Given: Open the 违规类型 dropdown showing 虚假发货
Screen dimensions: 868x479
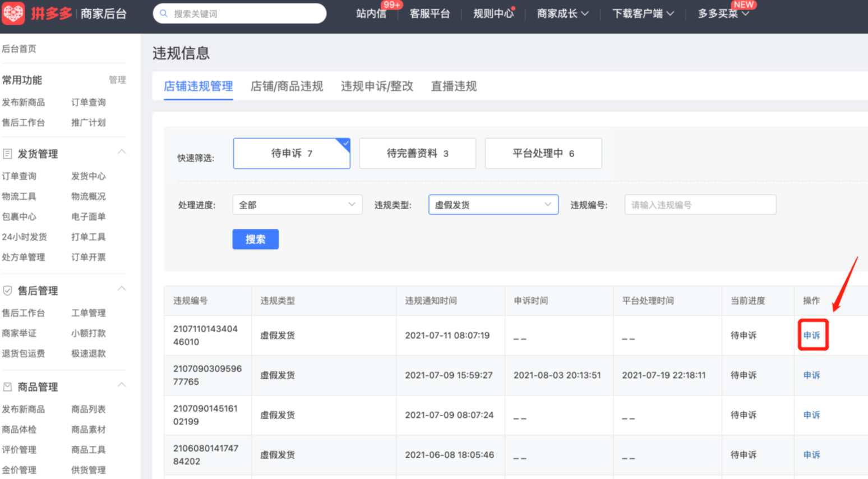Looking at the screenshot, I should coord(492,204).
